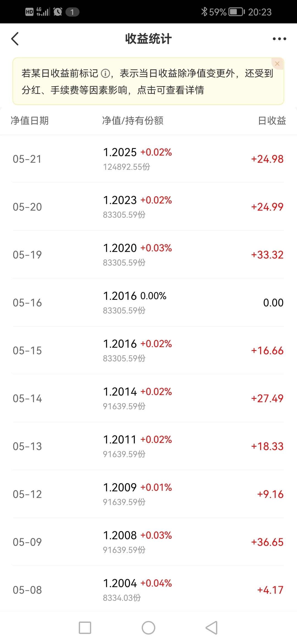Tap the info circle icon in notice
Screen dimensions: 297x644
(x=106, y=73)
